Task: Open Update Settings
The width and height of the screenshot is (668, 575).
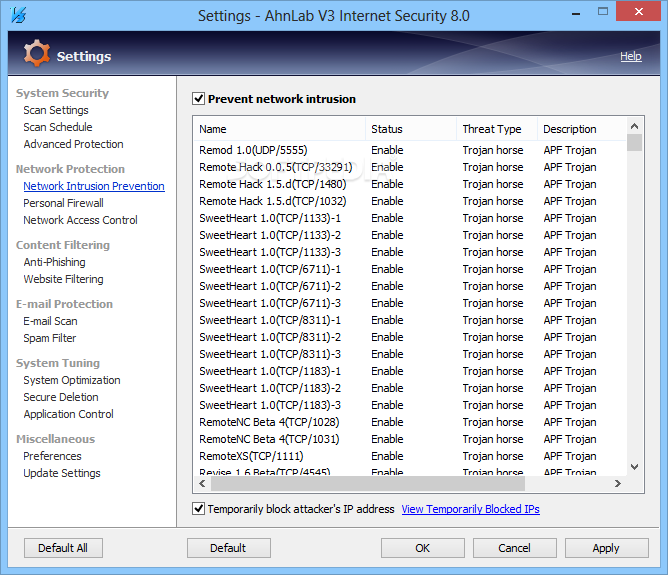Action: 62,473
